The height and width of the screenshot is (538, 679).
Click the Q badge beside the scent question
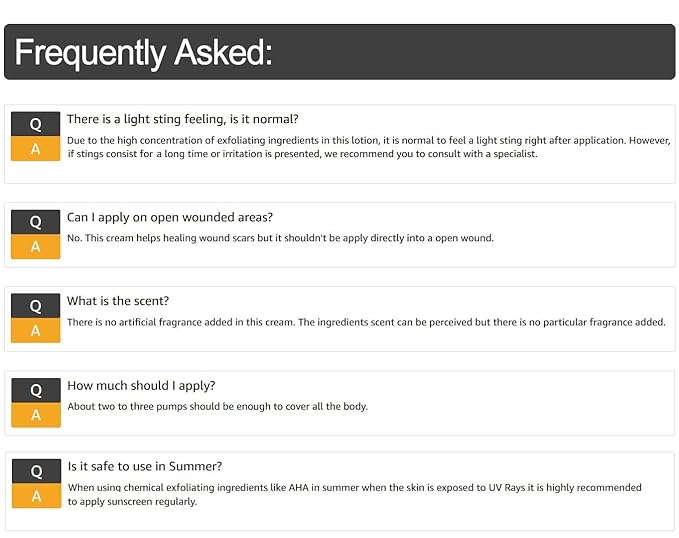[x=36, y=306]
